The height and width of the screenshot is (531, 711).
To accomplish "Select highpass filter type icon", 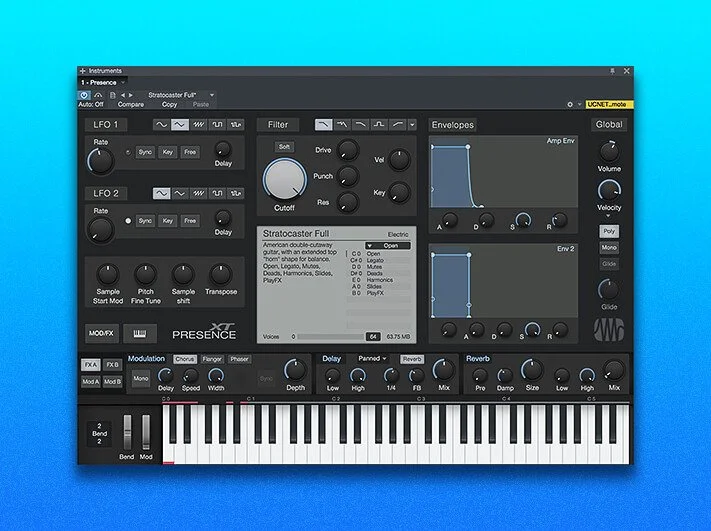I will (398, 124).
